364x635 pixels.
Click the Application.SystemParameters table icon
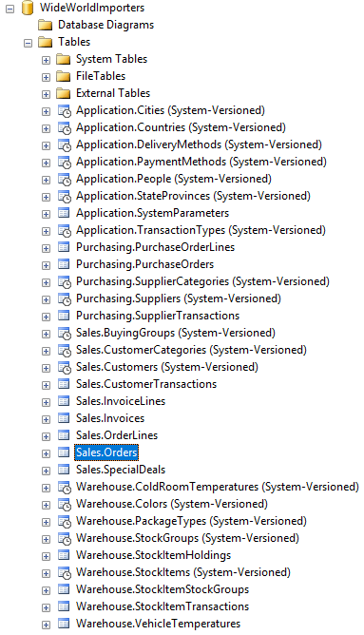tap(64, 213)
